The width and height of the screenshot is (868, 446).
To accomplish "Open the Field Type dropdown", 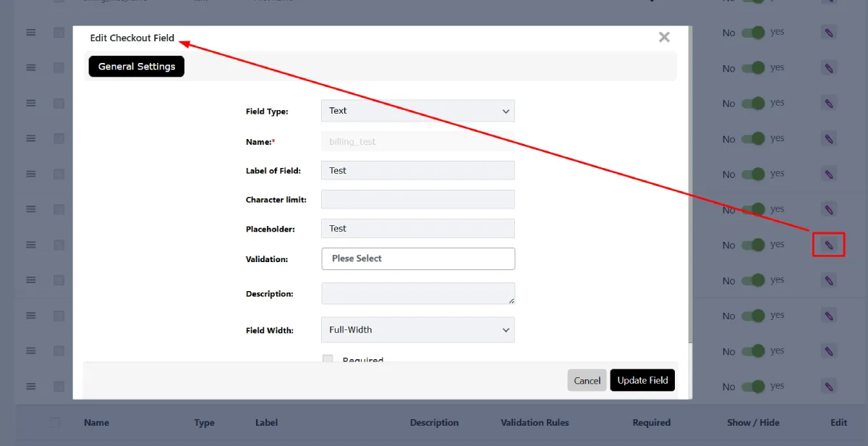I will 417,111.
